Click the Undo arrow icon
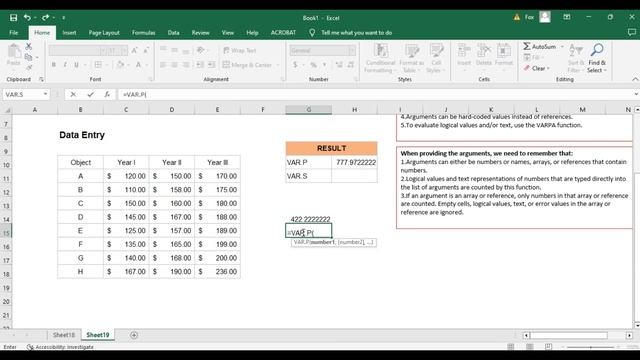Screen dimensions: 640x360 click(27, 18)
